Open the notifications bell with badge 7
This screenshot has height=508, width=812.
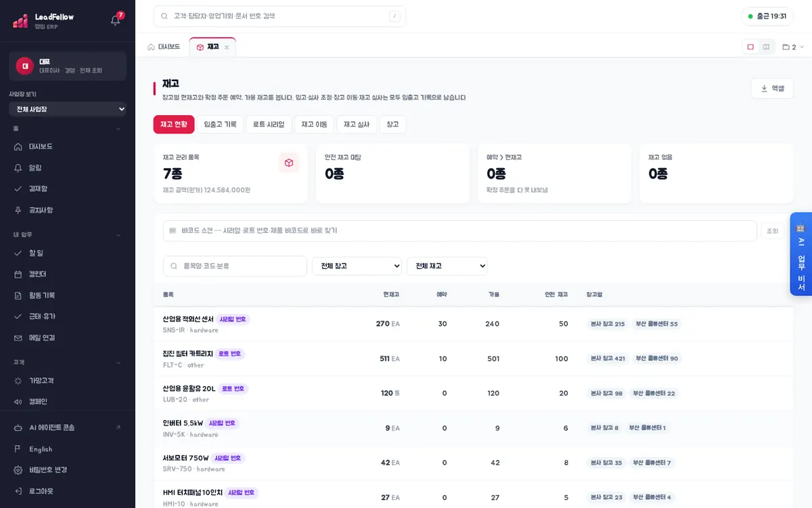click(x=116, y=20)
